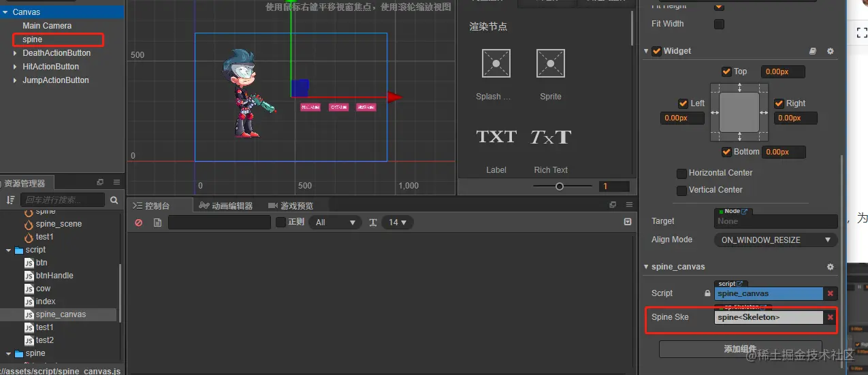
Task: Toggle the regex checkbox in console
Action: coord(280,222)
